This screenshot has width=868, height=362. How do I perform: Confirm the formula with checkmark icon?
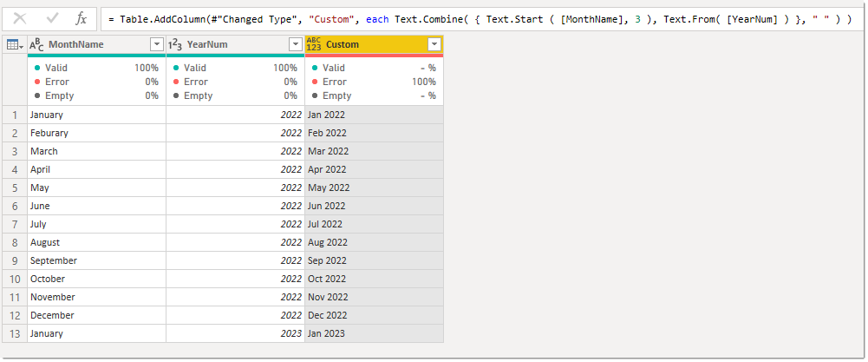(x=53, y=19)
